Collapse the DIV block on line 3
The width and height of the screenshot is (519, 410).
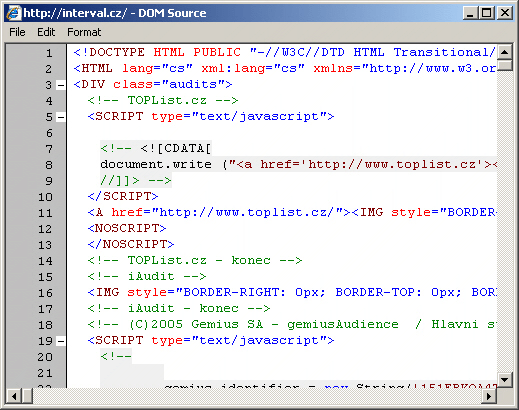(61, 85)
